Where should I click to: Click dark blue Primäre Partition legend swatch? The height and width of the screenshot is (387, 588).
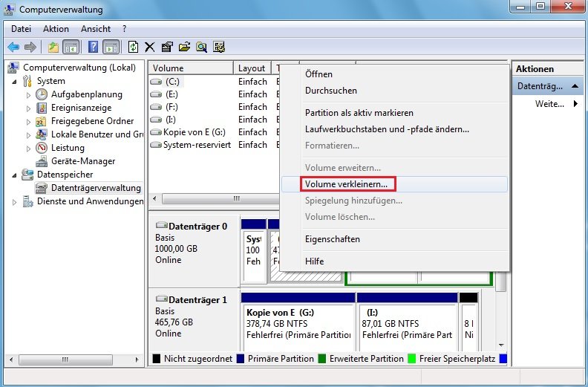[241, 359]
